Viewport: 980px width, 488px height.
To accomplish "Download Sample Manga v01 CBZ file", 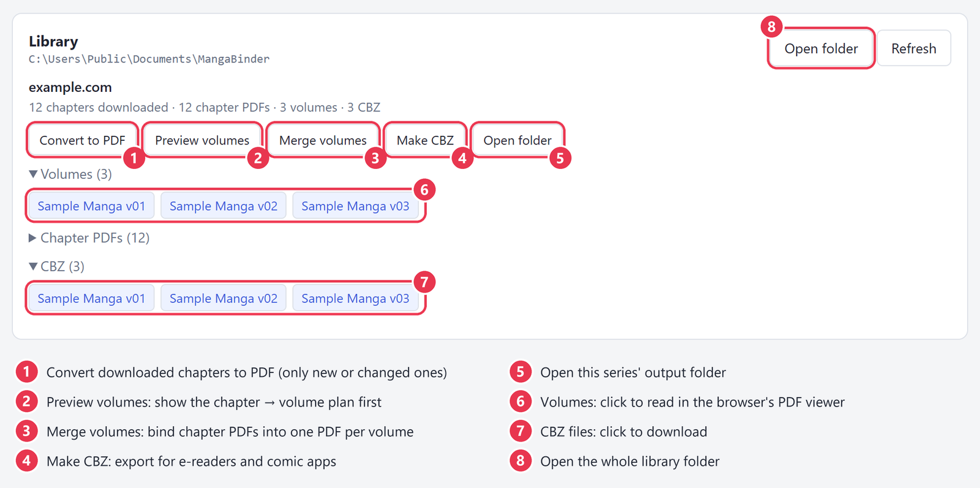I will point(91,298).
